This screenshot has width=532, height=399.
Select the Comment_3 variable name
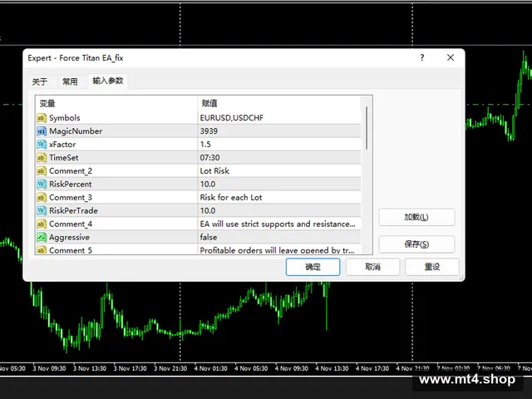[71, 198]
